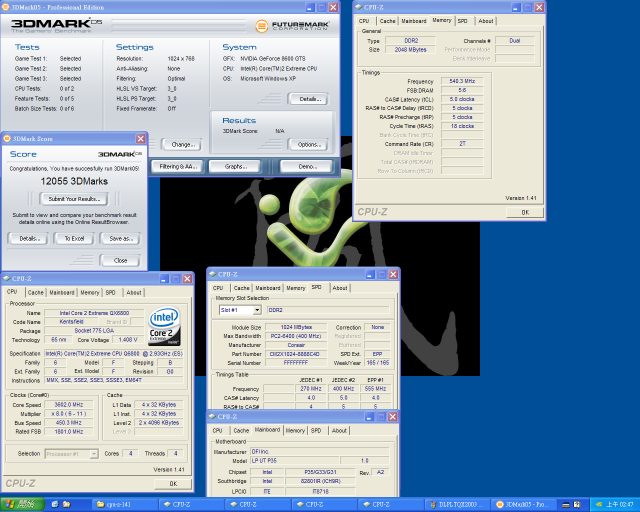Click the Corsair manufacturer field

pos(296,345)
